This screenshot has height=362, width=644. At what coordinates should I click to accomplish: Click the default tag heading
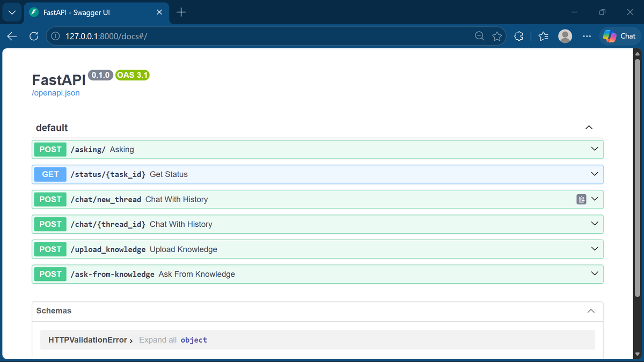(x=52, y=128)
